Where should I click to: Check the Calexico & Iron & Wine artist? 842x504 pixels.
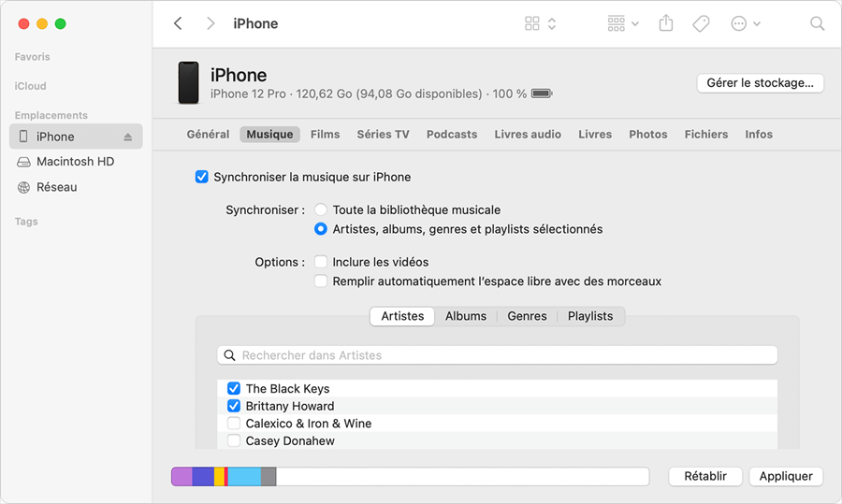click(234, 424)
